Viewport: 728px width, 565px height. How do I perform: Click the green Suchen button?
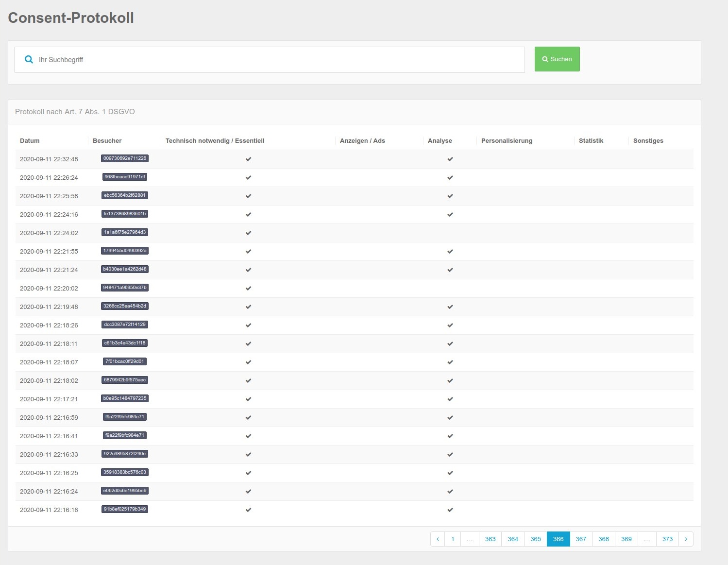pyautogui.click(x=557, y=59)
